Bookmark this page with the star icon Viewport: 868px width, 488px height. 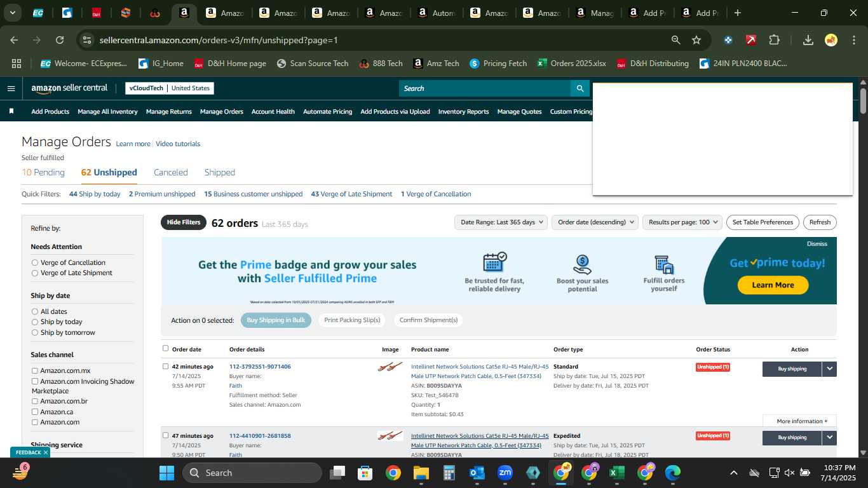[x=696, y=40]
